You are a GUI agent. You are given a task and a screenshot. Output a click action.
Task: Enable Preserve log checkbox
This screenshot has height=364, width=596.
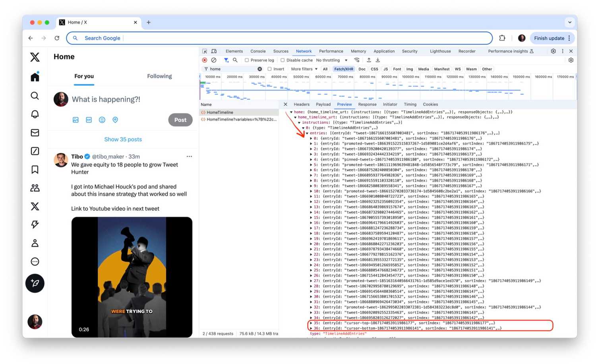point(247,60)
